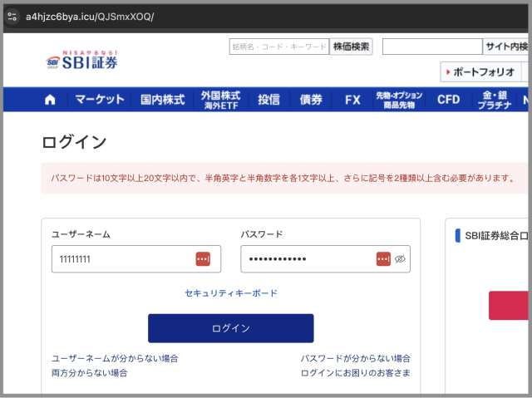Select the CFD menu item
532x398 pixels.
tap(448, 100)
